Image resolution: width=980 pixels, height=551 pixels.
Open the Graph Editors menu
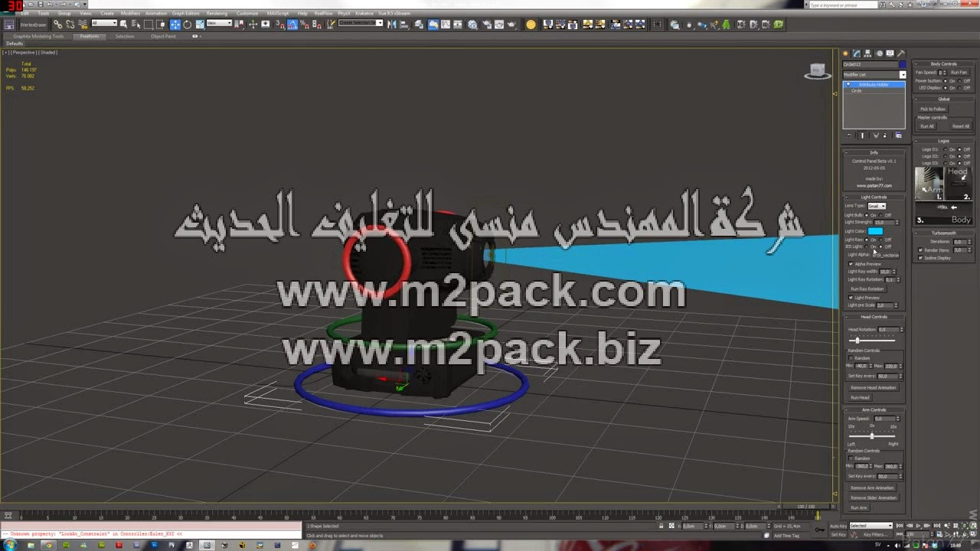pyautogui.click(x=186, y=13)
